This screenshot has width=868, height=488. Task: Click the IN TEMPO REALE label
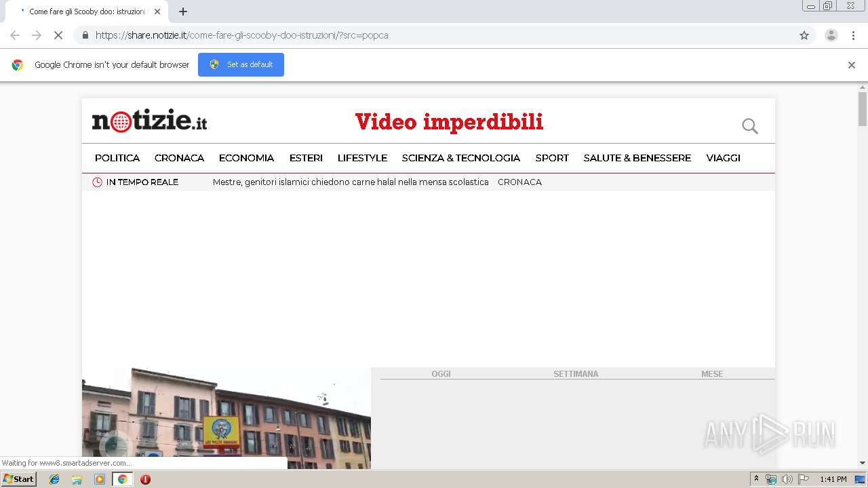click(142, 182)
